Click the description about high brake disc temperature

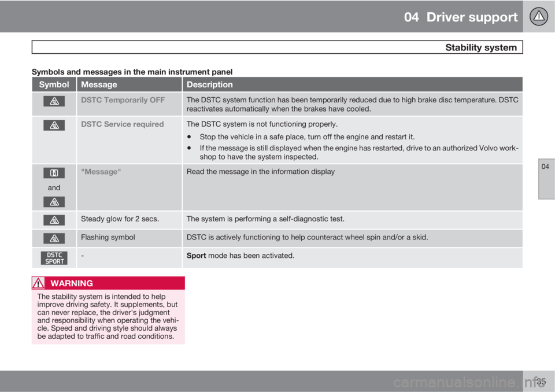(x=353, y=105)
